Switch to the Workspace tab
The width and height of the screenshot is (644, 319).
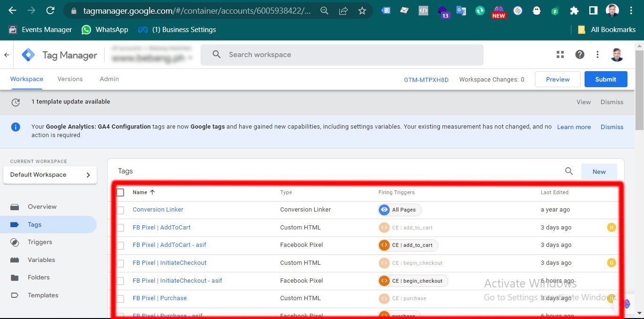click(x=26, y=79)
